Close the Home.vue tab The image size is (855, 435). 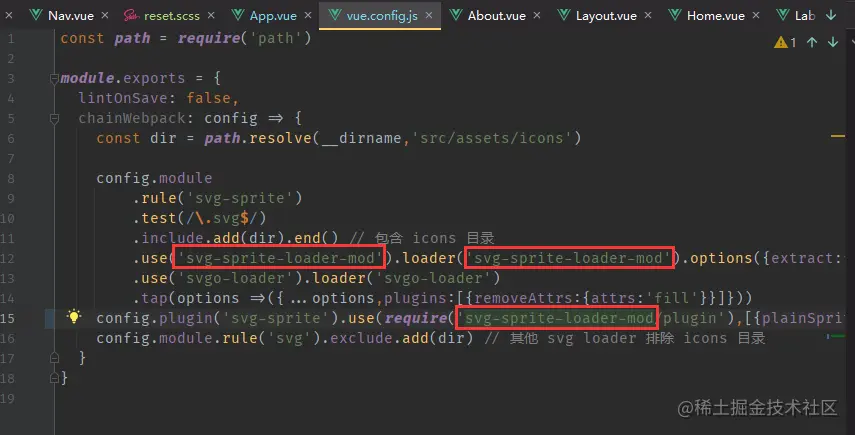tap(756, 15)
